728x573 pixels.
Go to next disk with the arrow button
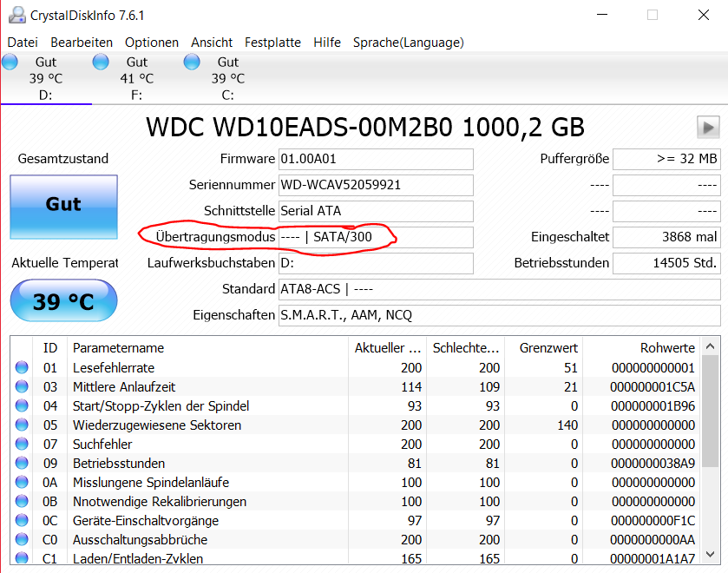(708, 127)
